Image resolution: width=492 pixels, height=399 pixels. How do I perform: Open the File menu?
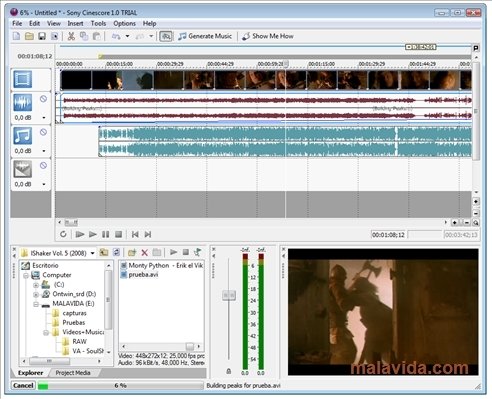point(17,23)
